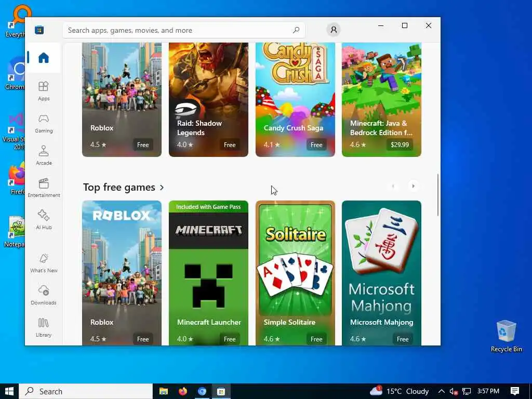Open the Roblox card in the top row

point(122,99)
